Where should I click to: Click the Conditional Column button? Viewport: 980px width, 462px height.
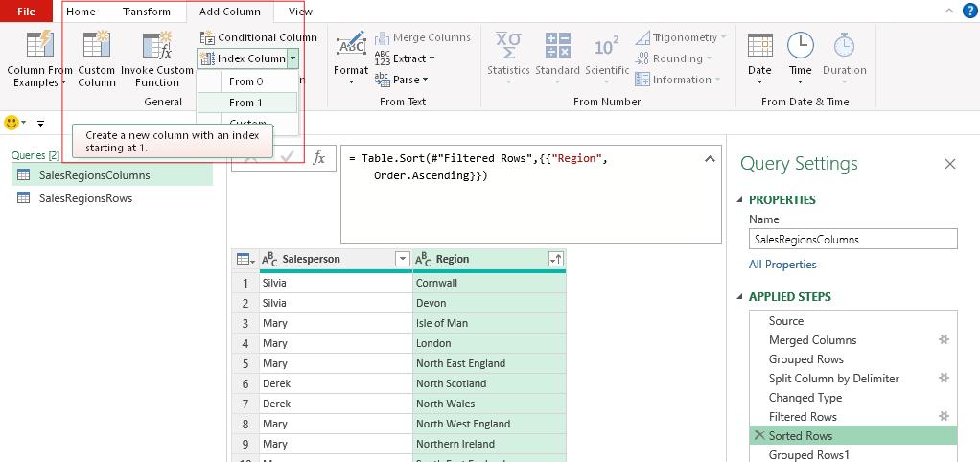pos(259,37)
